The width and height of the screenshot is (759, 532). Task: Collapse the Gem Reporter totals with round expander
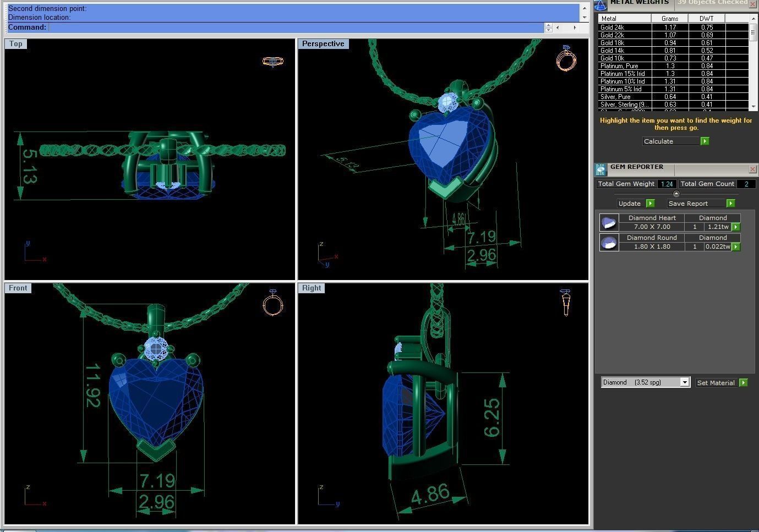pos(676,194)
